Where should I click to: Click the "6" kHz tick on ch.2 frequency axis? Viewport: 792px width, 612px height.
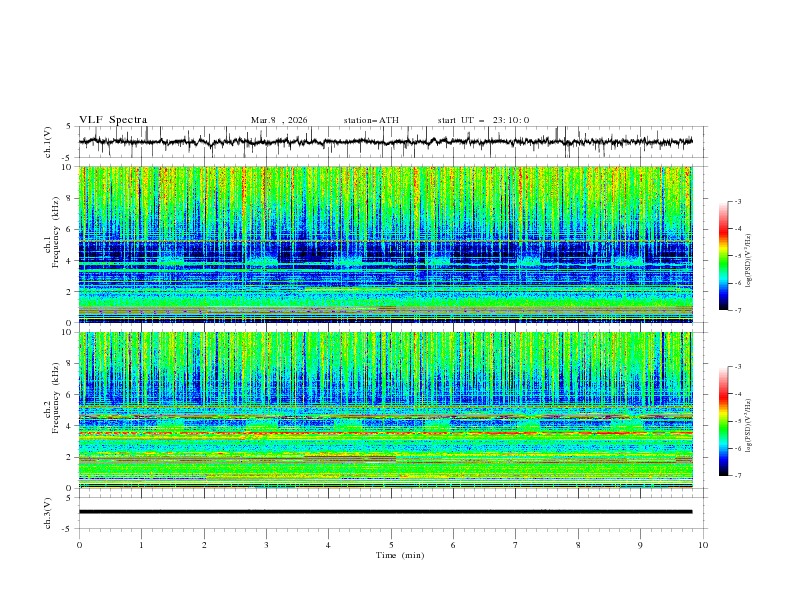pyautogui.click(x=70, y=394)
